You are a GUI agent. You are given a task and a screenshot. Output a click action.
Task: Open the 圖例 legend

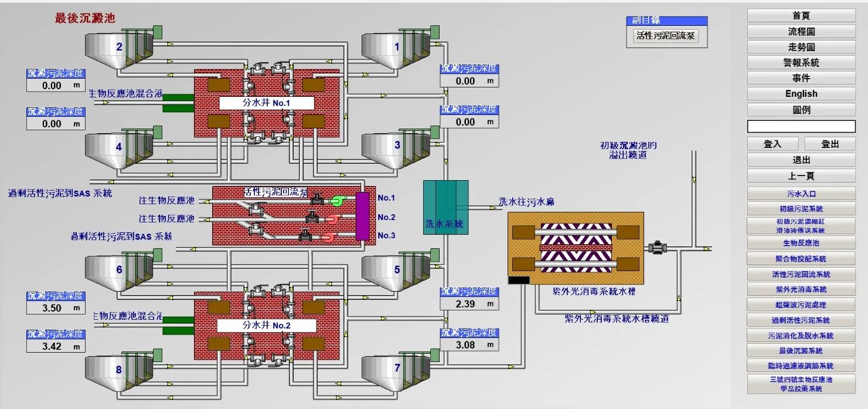801,110
